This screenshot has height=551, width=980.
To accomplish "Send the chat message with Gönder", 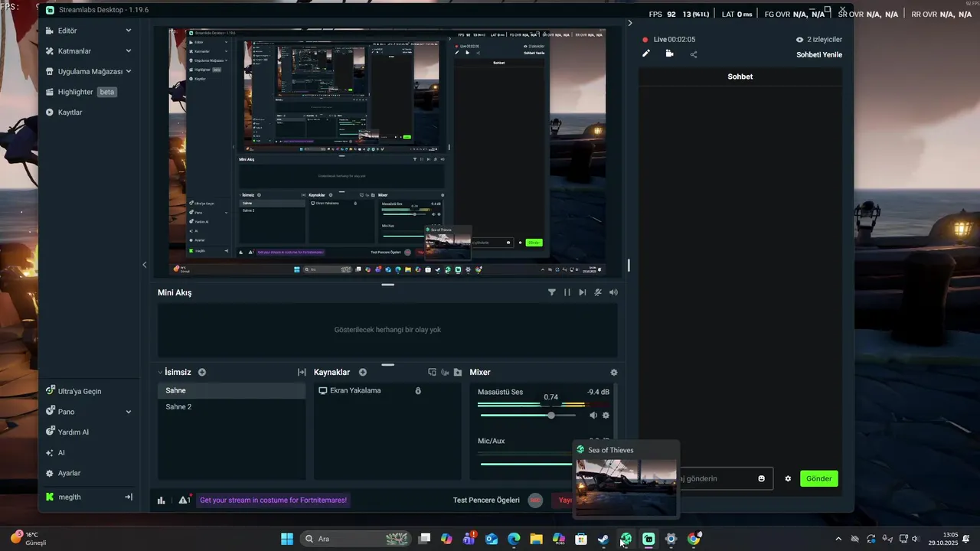I will 819,478.
